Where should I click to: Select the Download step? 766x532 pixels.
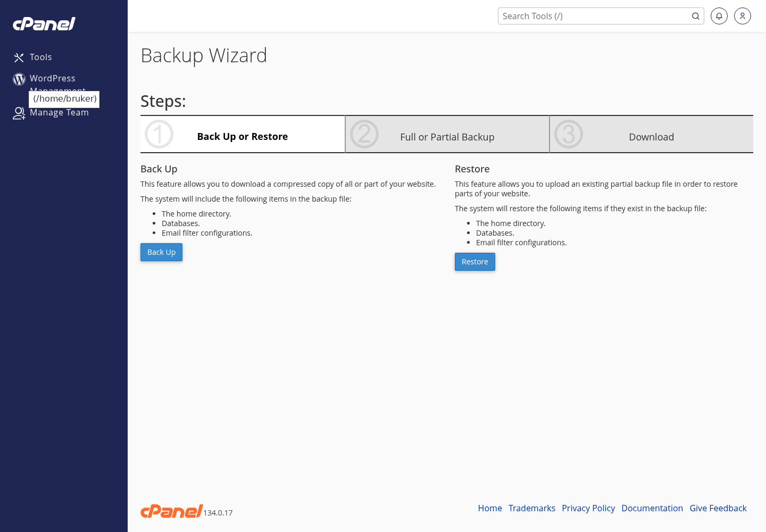coord(651,137)
